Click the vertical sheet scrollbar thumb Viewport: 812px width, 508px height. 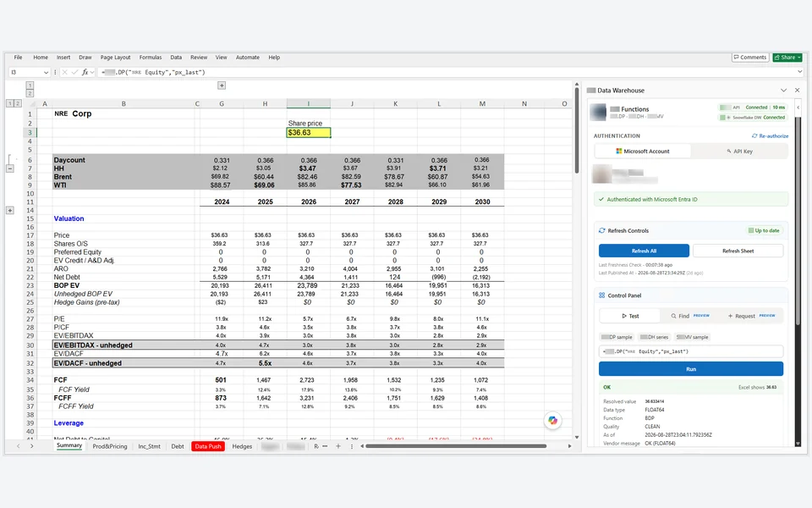pyautogui.click(x=576, y=129)
